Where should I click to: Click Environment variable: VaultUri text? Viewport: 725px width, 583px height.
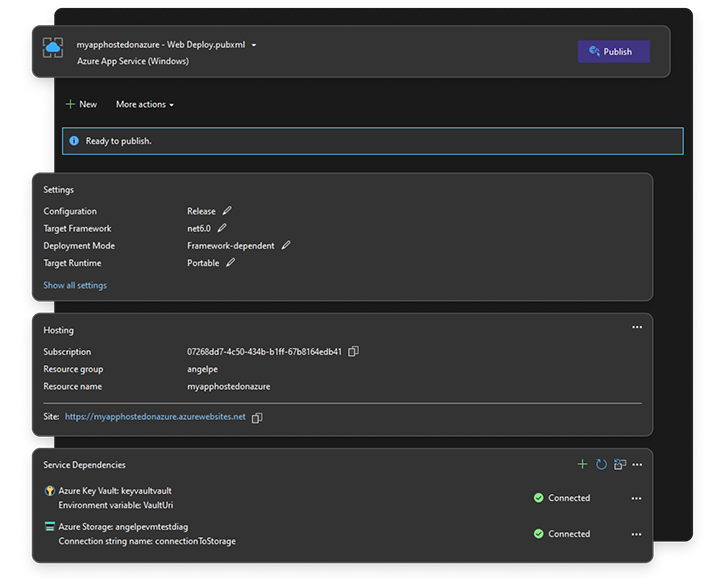click(x=116, y=505)
